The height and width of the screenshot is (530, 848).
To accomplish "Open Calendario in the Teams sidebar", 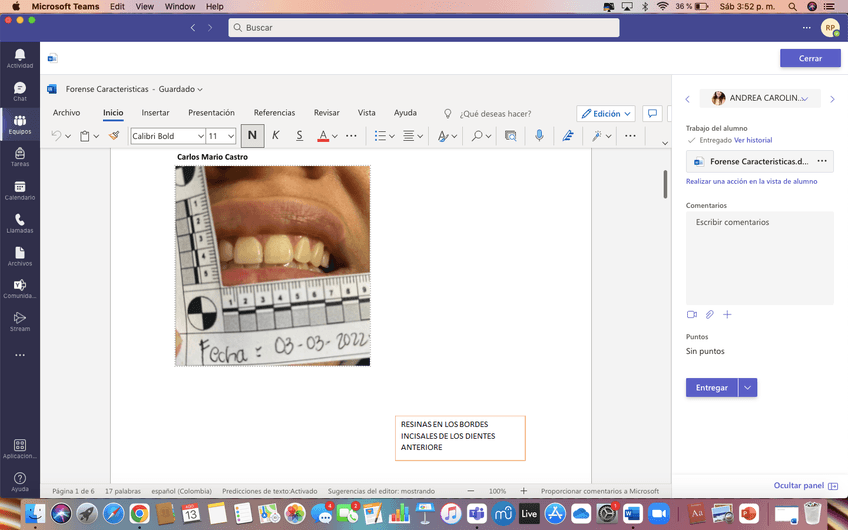I will pyautogui.click(x=20, y=189).
